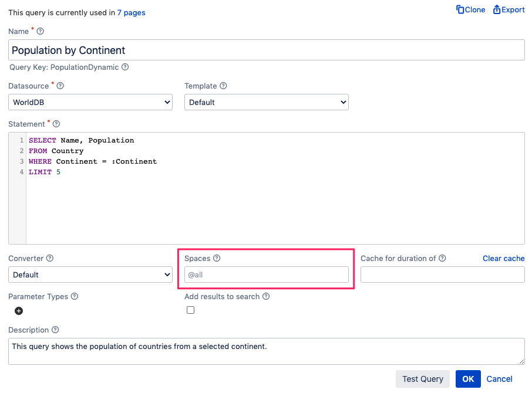Screen dimensions: 532x393
Task: Open the 7 pages link
Action: 131,12
